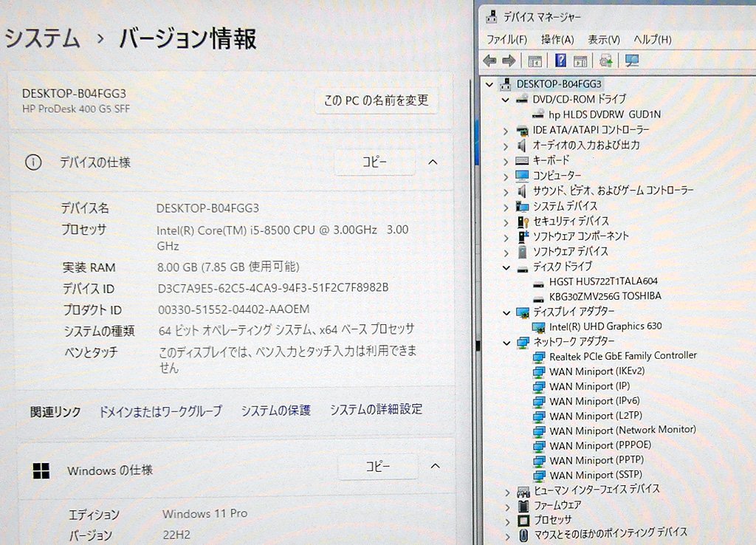Click the show/hide console tree toolbar icon
This screenshot has width=756, height=545.
[535, 61]
